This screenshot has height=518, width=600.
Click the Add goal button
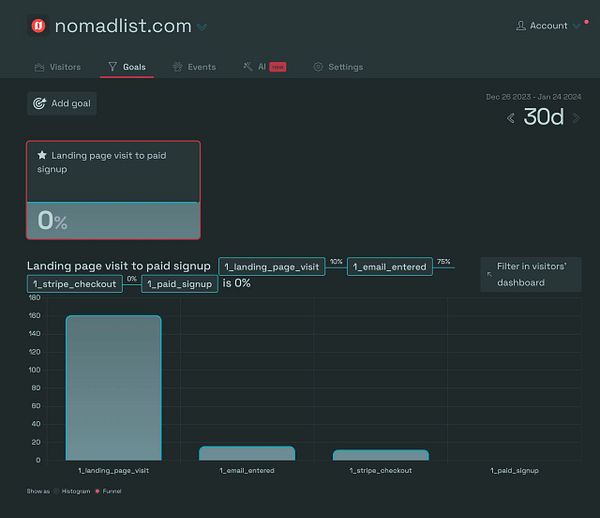(62, 103)
